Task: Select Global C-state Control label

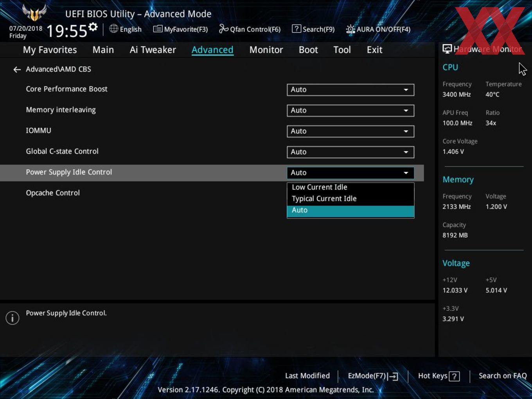Action: click(x=62, y=151)
